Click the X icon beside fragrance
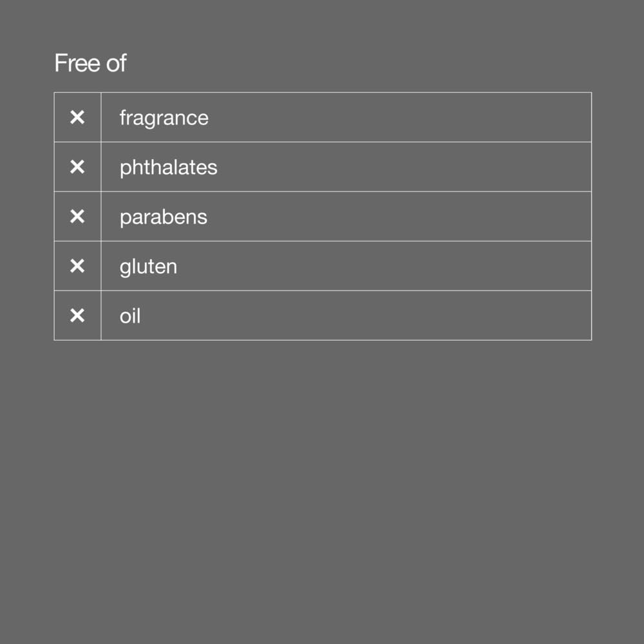The image size is (644, 644). 77,117
